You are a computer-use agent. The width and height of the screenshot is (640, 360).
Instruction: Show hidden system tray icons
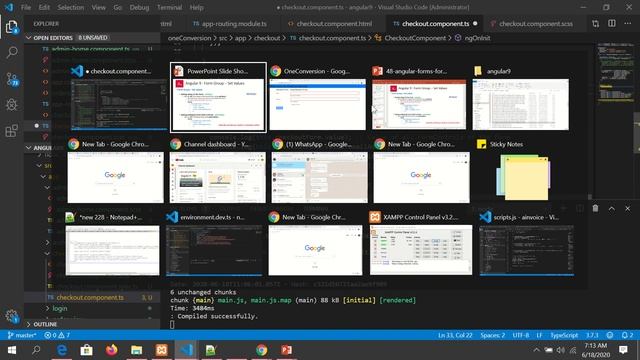click(x=536, y=350)
